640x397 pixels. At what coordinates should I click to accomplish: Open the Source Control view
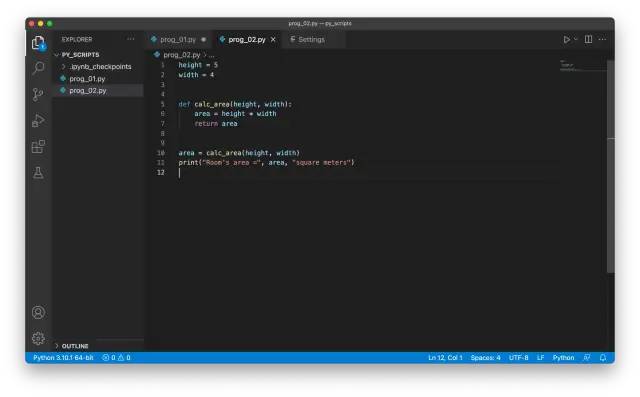[38, 94]
